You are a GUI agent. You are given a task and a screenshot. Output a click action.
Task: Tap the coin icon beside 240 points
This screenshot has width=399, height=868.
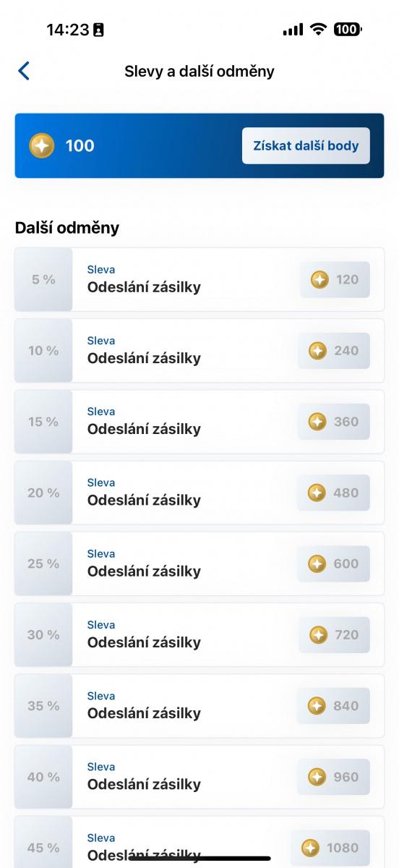point(317,351)
